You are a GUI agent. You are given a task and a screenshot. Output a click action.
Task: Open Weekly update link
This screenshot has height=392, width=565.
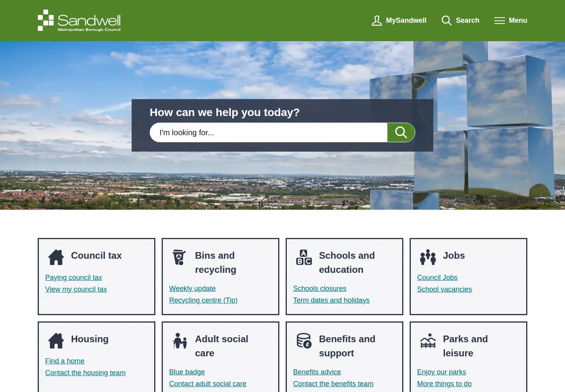point(192,289)
